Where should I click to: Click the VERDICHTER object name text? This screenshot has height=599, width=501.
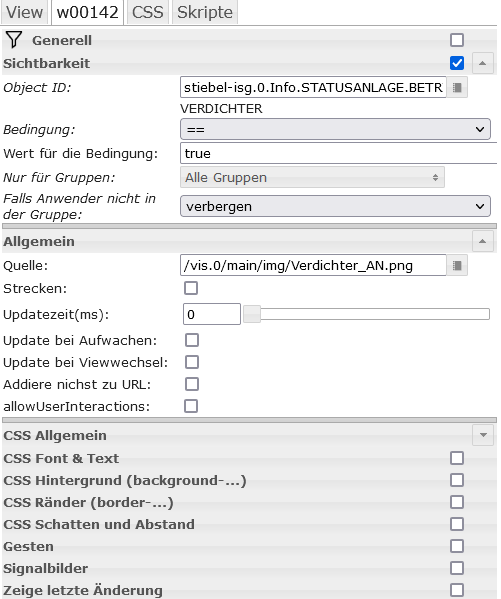[x=221, y=109]
